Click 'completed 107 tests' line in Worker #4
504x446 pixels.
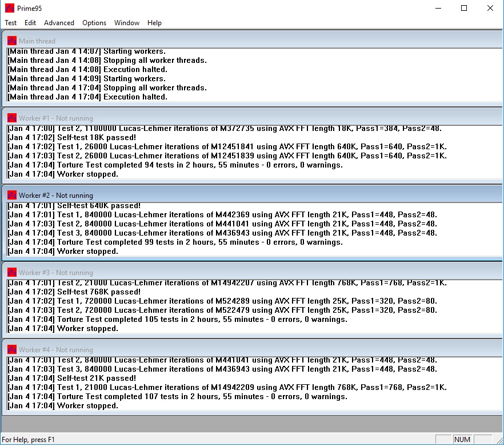pyautogui.click(x=178, y=396)
